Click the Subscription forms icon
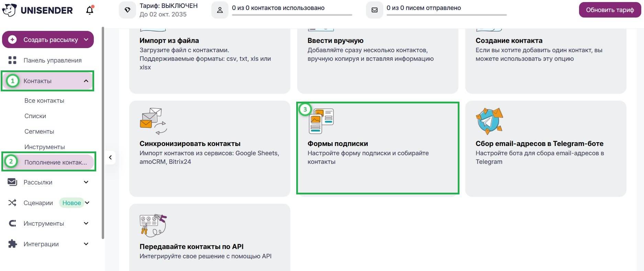Screen dimensions: 644x271 coord(321,121)
